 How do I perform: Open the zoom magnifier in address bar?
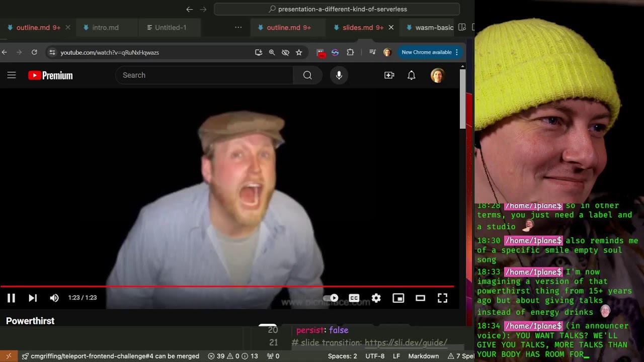pyautogui.click(x=272, y=52)
